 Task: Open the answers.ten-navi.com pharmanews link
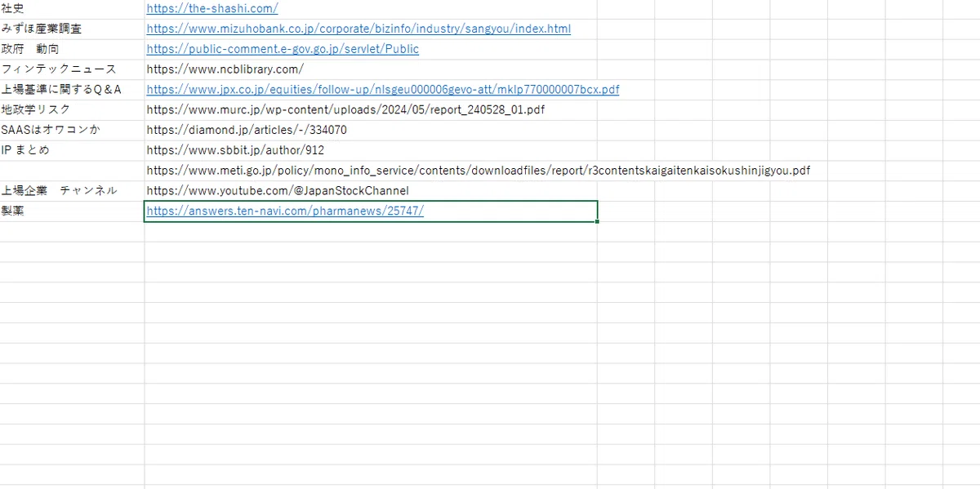(x=285, y=211)
